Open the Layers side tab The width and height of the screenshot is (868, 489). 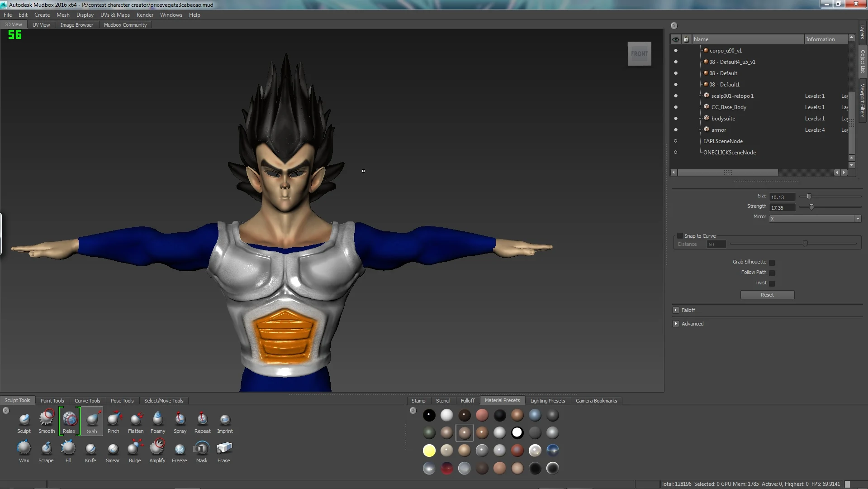(x=862, y=32)
